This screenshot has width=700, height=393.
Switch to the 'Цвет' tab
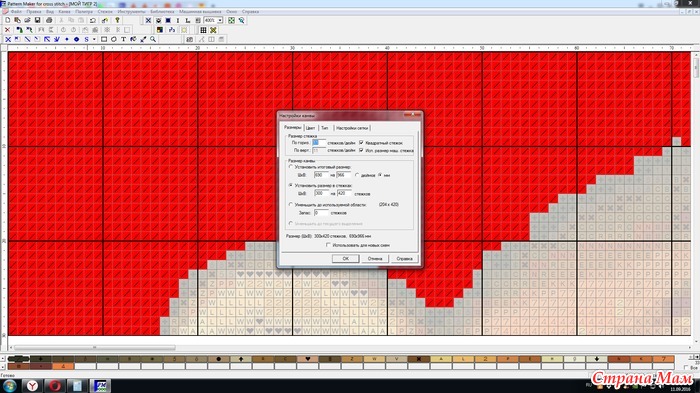pyautogui.click(x=310, y=128)
